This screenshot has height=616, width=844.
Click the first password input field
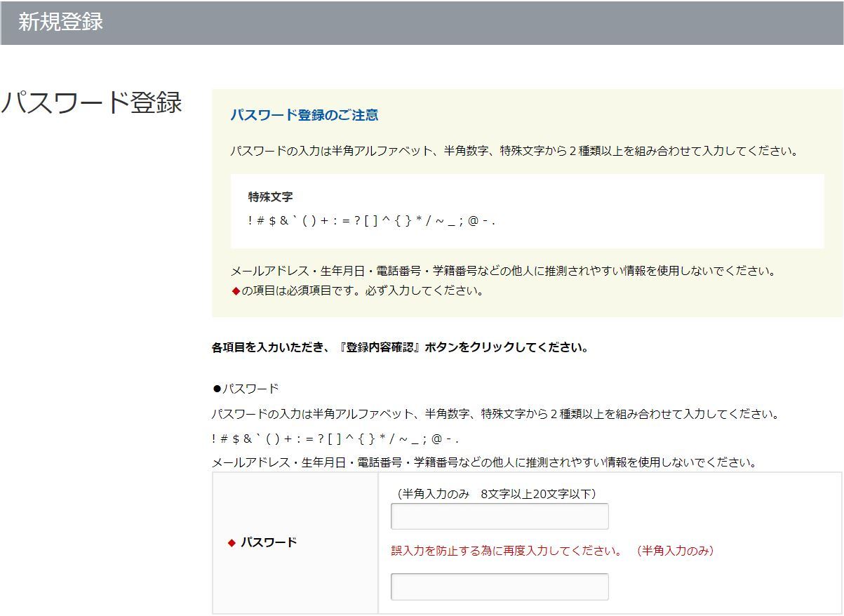pos(499,516)
